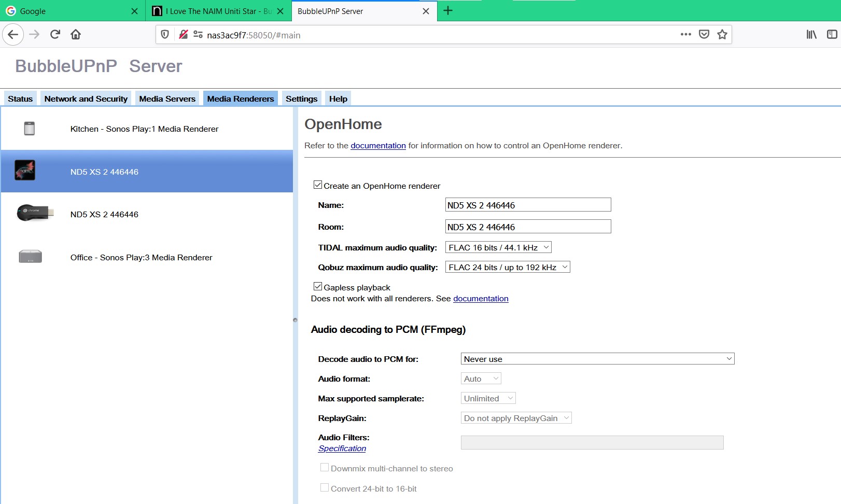The image size is (841, 504).
Task: Switch to the Media Servers tab
Action: click(x=167, y=99)
